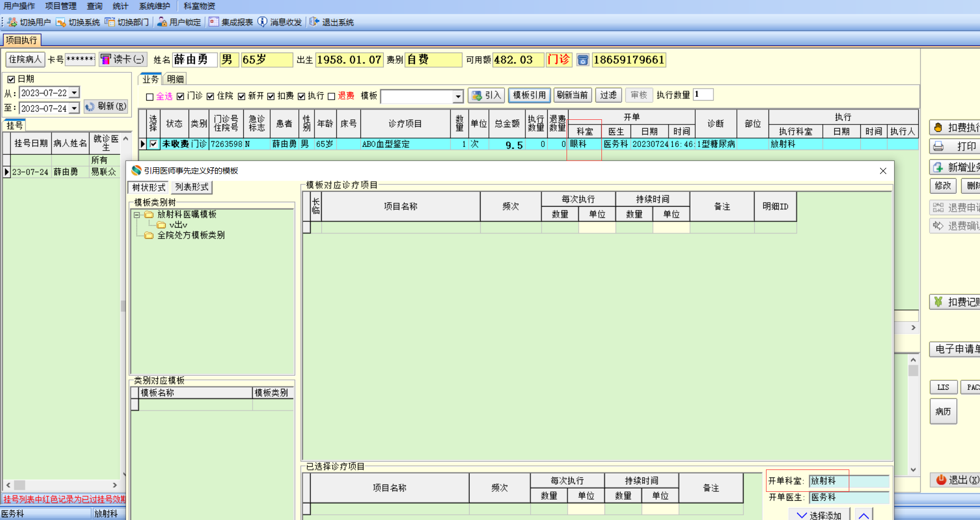Viewport: 980px width, 520px height.
Task: Open the 用户操作 menu
Action: [19, 6]
